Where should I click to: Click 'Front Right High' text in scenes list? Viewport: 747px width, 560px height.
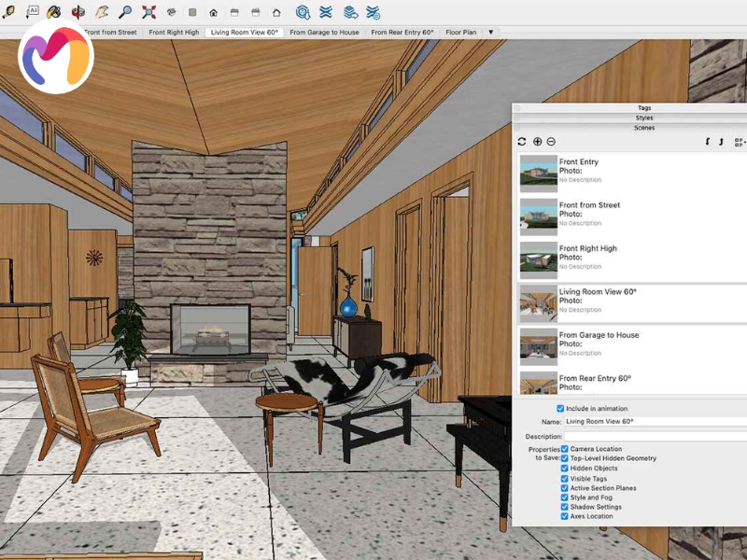[588, 248]
